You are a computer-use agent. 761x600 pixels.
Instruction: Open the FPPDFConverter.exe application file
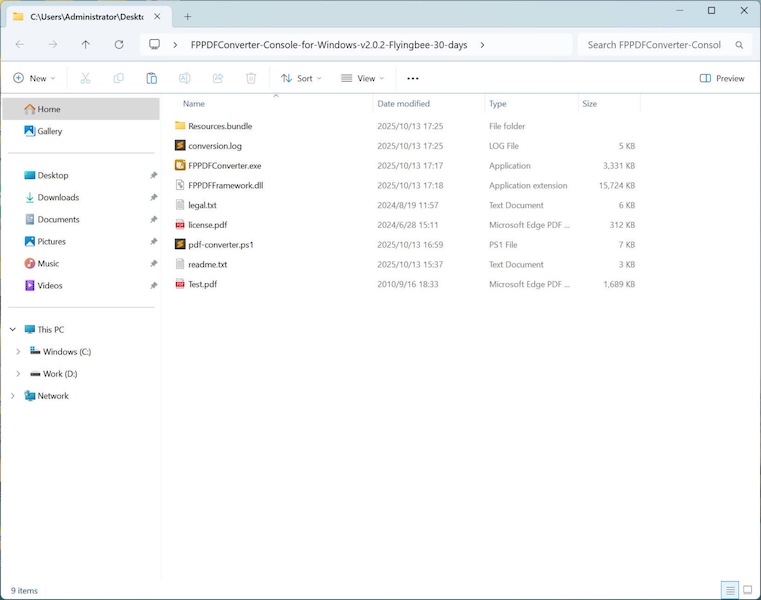click(224, 166)
